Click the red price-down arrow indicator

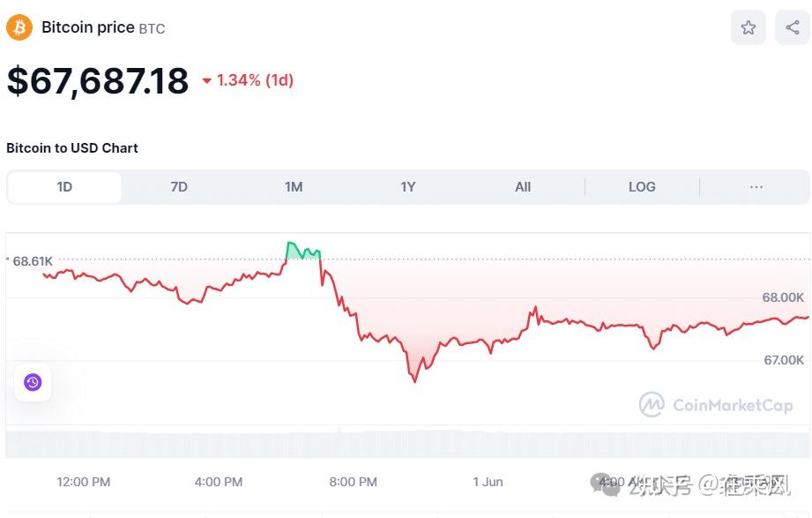coord(207,81)
